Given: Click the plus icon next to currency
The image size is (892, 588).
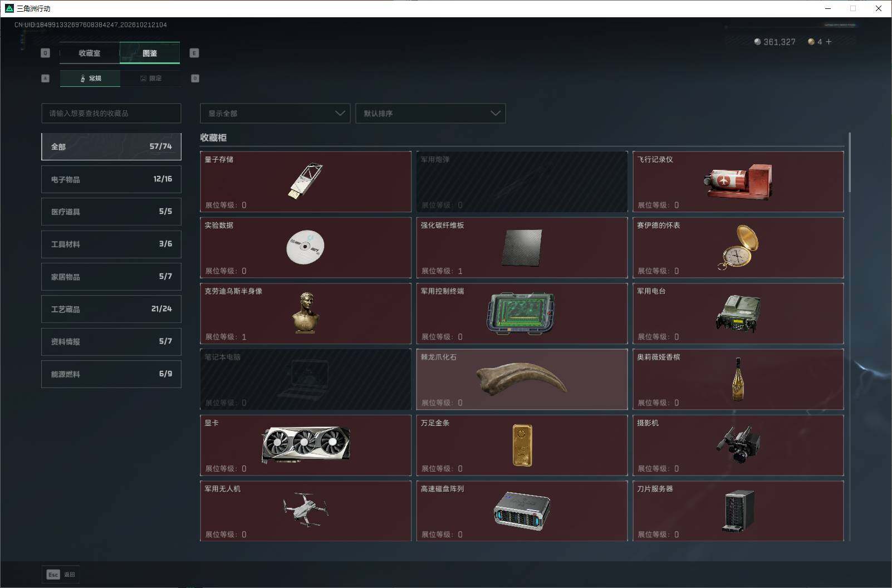Looking at the screenshot, I should (829, 42).
